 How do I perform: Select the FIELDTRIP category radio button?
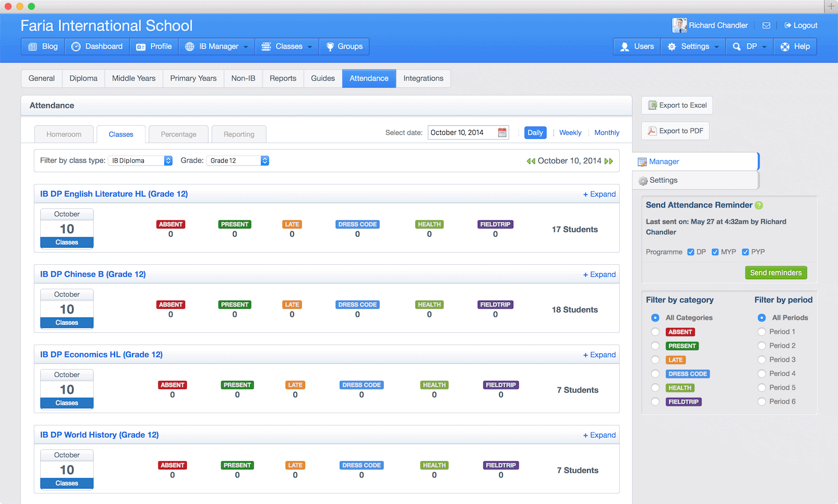tap(655, 402)
